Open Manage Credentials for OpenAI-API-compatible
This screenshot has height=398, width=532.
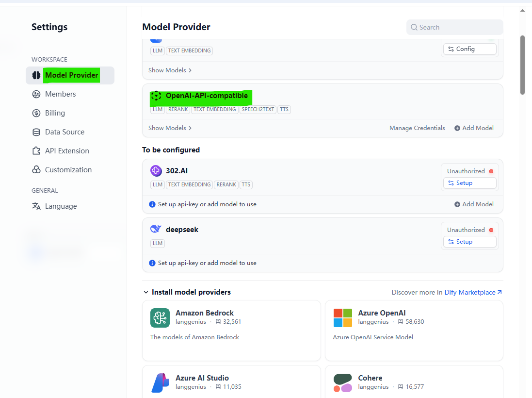(417, 128)
